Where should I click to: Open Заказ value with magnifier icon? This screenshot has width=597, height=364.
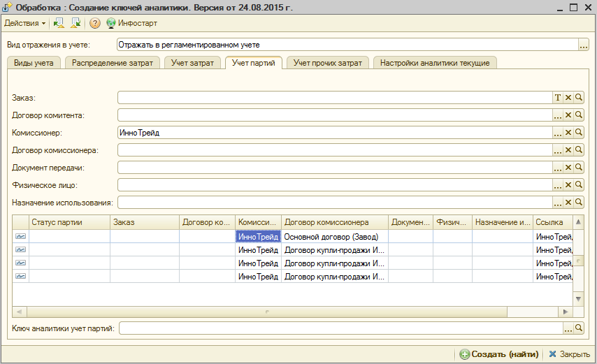coord(578,98)
